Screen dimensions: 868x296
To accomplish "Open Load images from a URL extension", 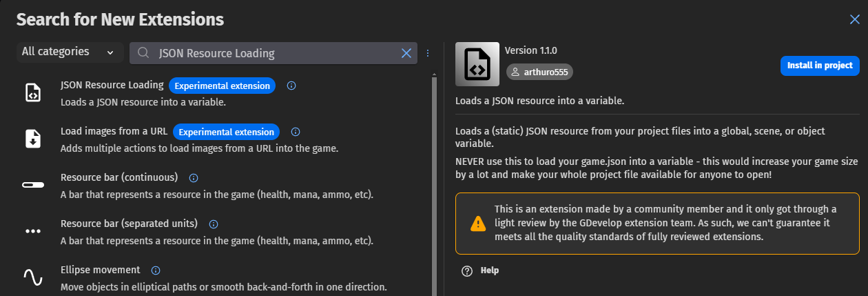I will 114,131.
